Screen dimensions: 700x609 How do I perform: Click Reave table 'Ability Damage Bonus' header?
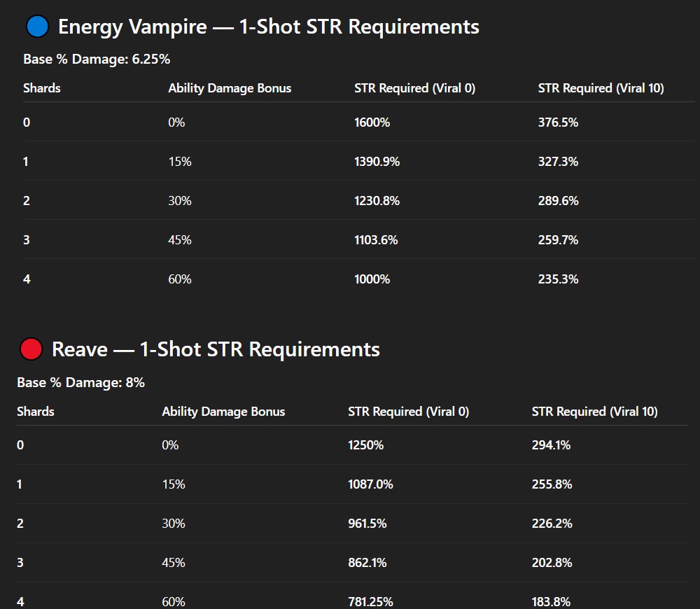pos(223,412)
